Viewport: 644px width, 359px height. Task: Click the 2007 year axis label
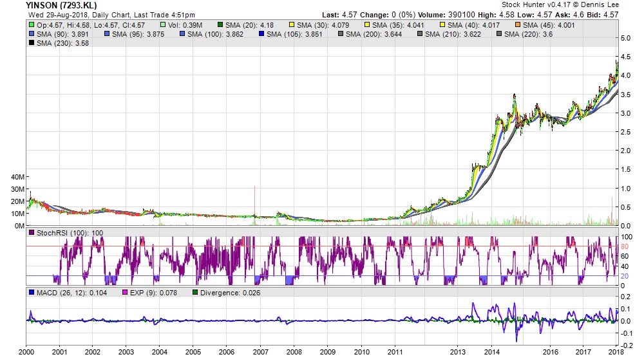point(260,352)
